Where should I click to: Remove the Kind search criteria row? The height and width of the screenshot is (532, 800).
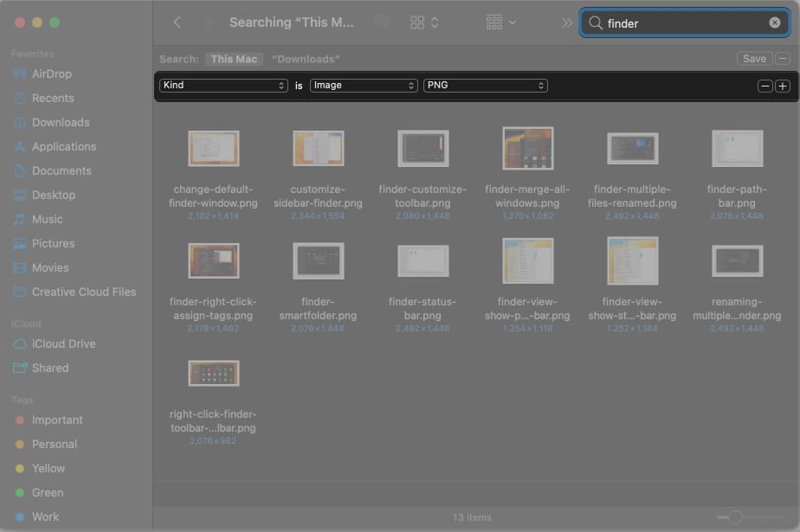765,86
